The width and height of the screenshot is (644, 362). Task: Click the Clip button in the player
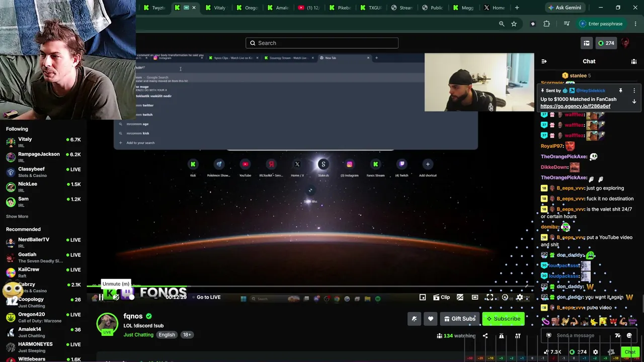[x=441, y=297]
